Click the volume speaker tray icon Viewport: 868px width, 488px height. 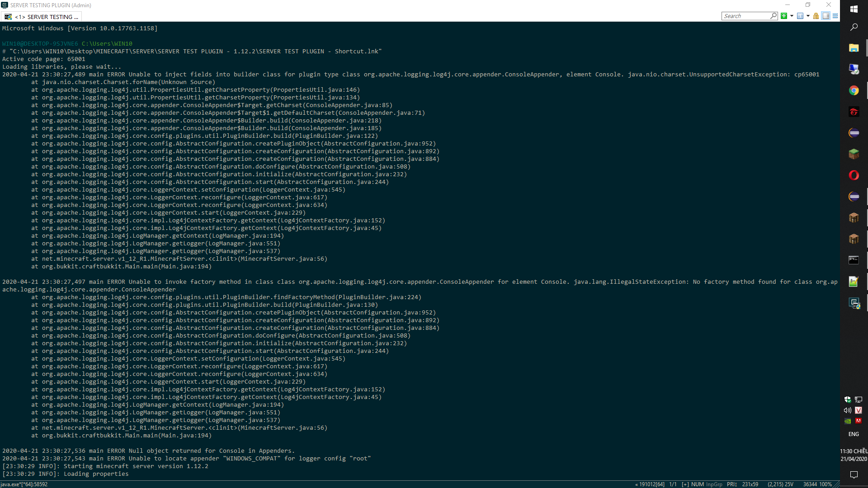coord(848,410)
